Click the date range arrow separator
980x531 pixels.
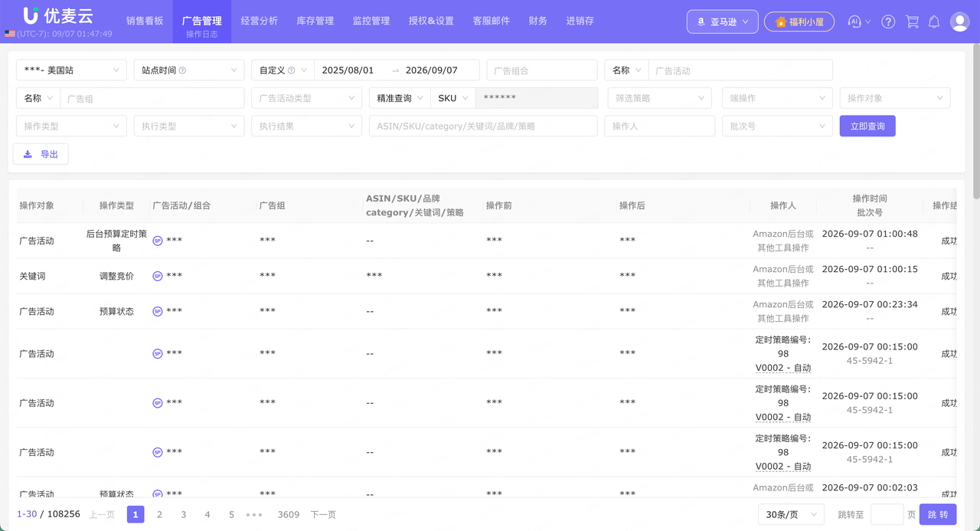[395, 70]
